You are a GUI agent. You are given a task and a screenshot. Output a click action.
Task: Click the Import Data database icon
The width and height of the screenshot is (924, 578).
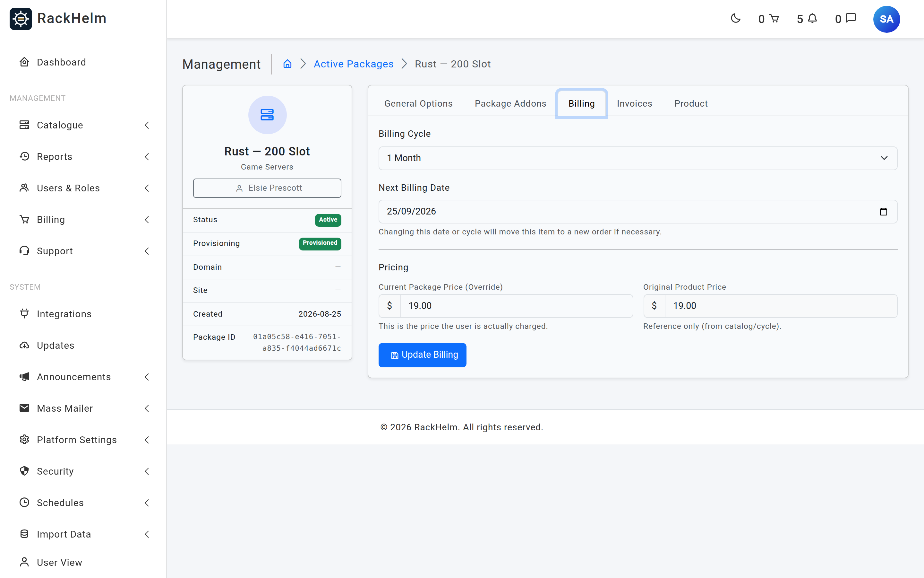[24, 534]
